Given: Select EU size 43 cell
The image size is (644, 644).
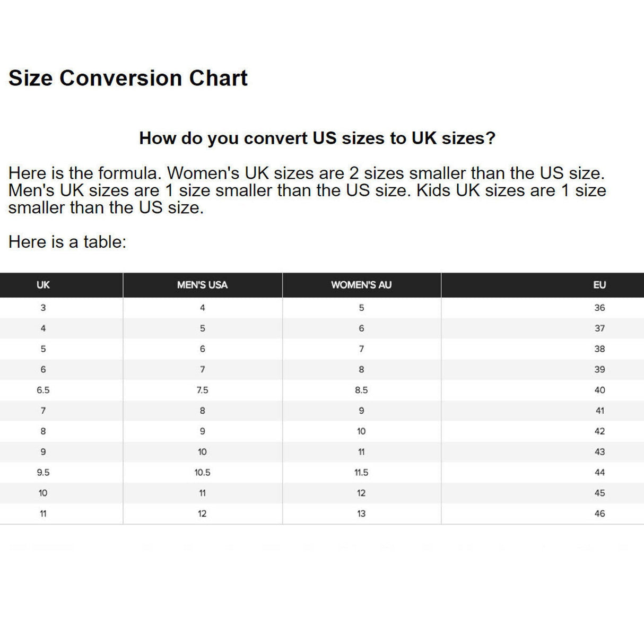Looking at the screenshot, I should (x=599, y=452).
